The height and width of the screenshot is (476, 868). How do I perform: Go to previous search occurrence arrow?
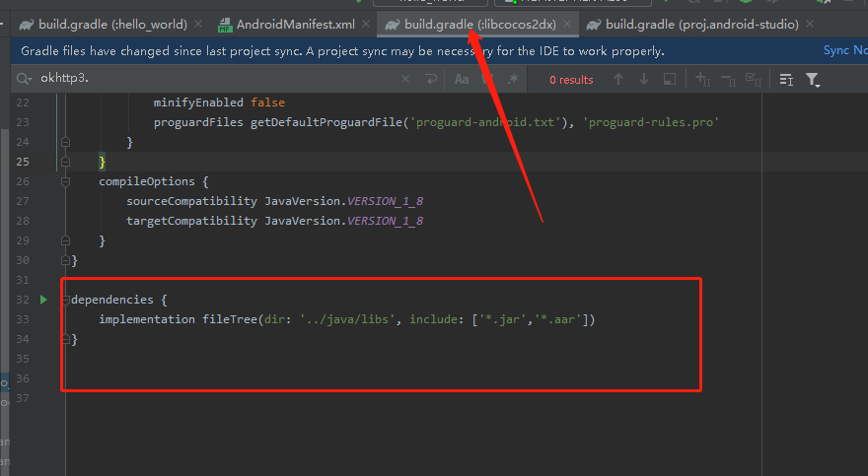pos(618,79)
